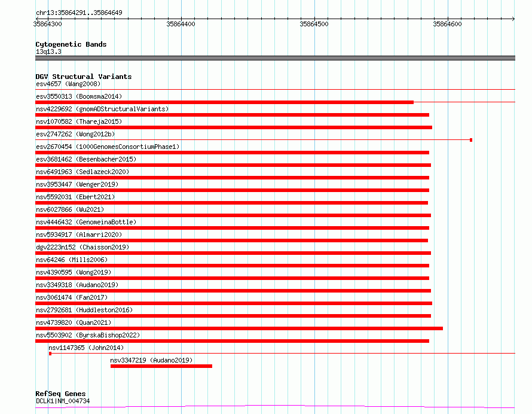Open variant nsv5503902 (ByrskaBishop2022)

coord(88,335)
